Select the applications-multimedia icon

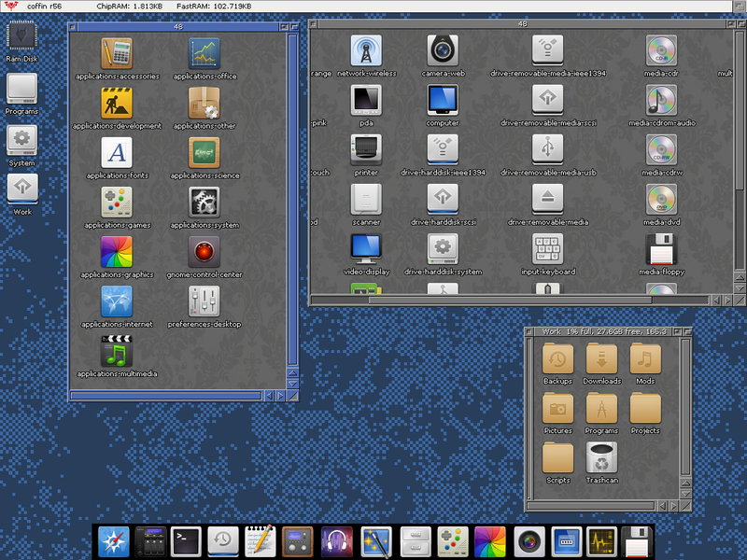(117, 351)
